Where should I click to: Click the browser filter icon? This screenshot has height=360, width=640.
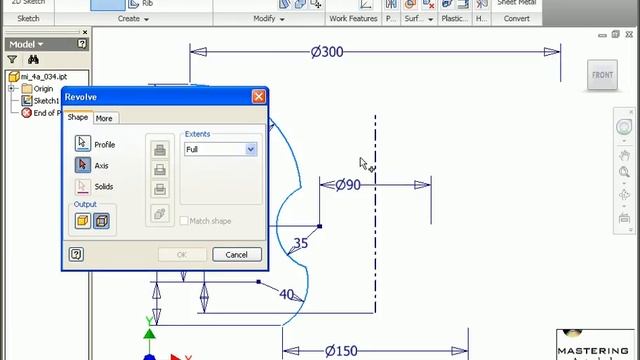coord(12,60)
